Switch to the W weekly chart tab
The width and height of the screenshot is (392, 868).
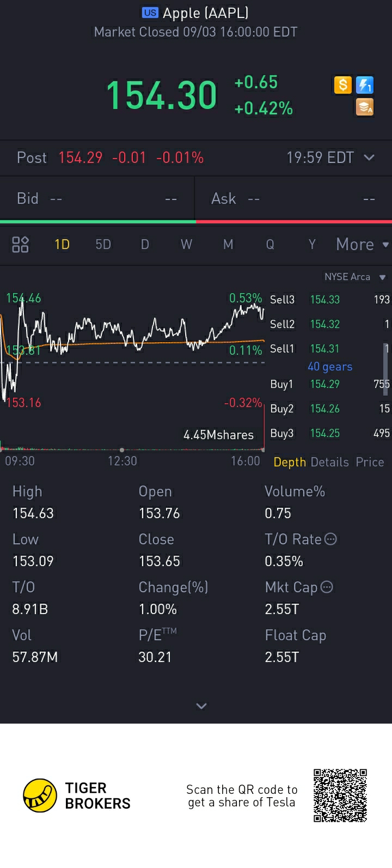[x=186, y=244]
